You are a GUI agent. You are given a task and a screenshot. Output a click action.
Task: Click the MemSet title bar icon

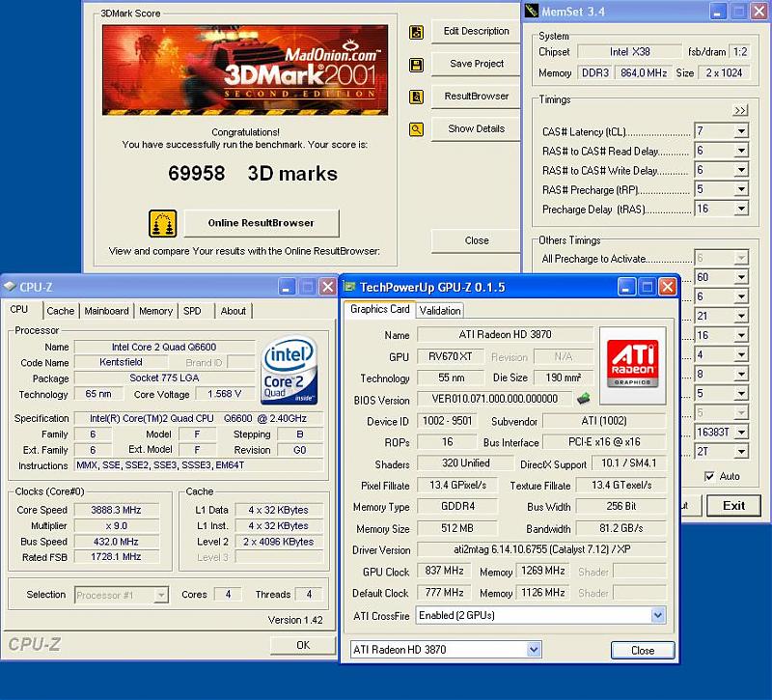532,11
